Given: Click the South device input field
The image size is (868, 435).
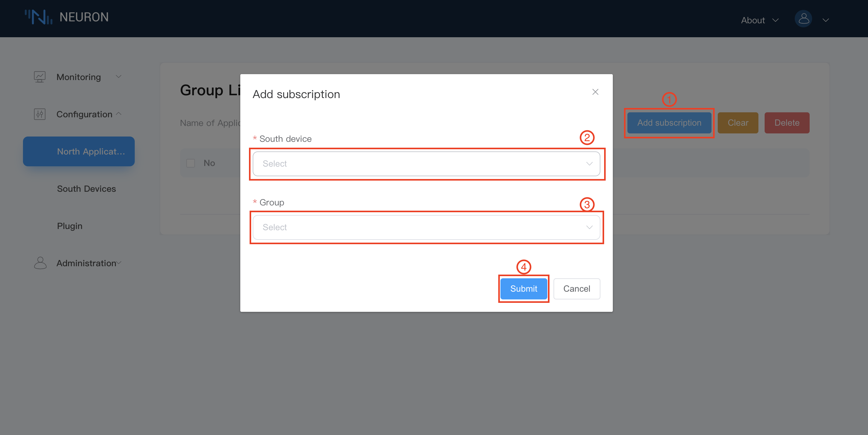Looking at the screenshot, I should (x=426, y=163).
